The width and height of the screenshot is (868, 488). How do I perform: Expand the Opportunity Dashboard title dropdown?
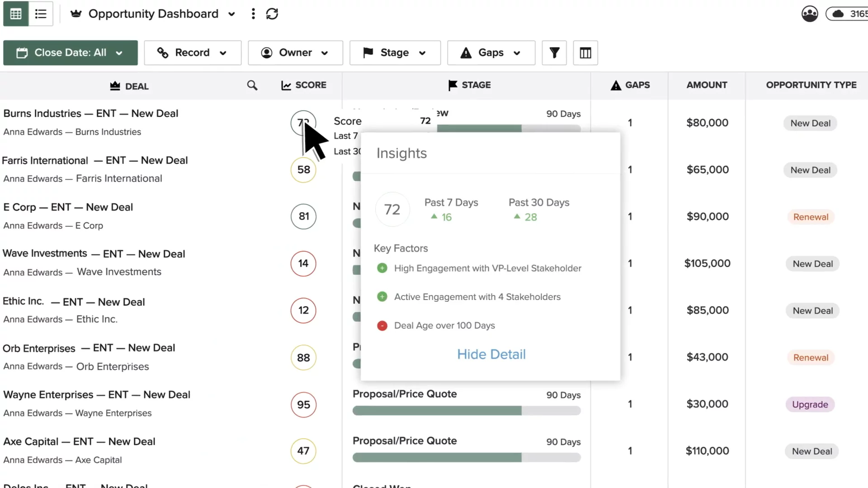(231, 14)
